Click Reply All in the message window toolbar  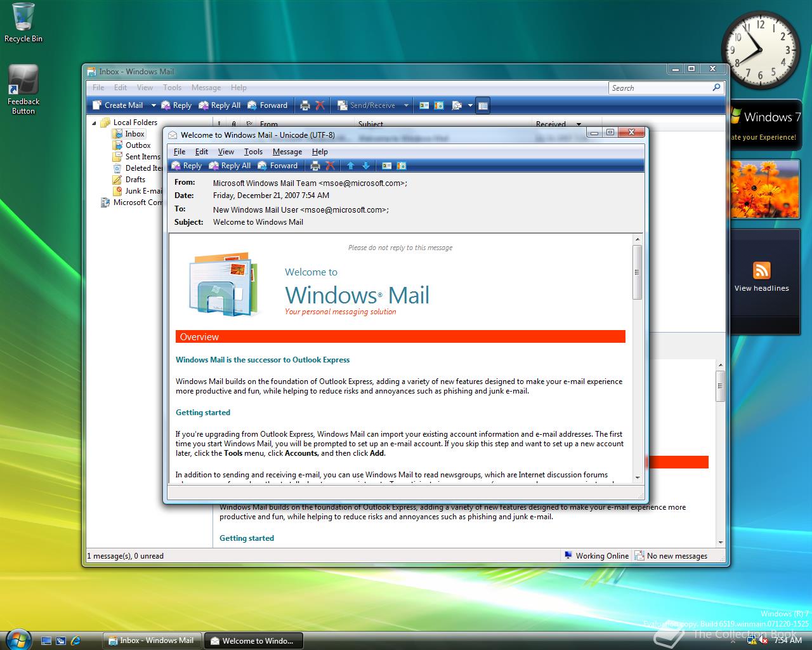[230, 166]
